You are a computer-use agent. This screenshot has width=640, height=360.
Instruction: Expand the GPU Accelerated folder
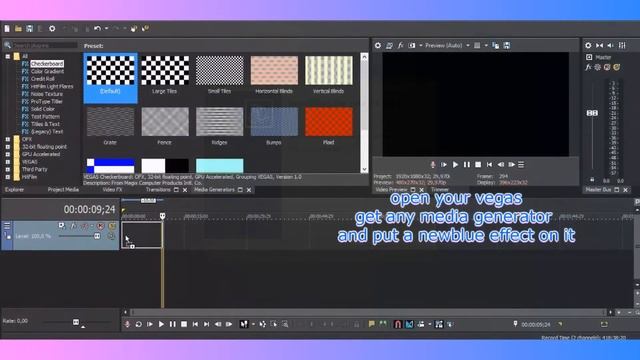8,154
